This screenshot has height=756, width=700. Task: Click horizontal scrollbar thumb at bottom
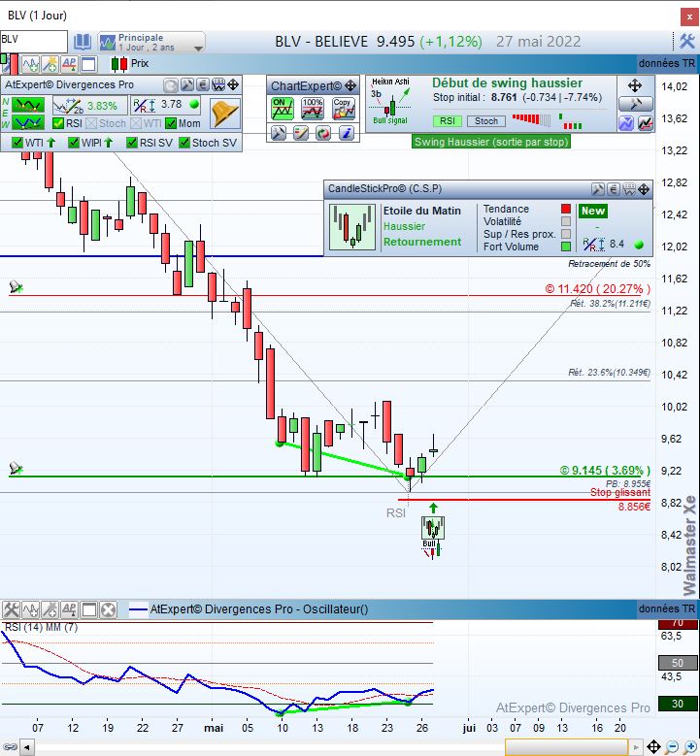[x=566, y=747]
